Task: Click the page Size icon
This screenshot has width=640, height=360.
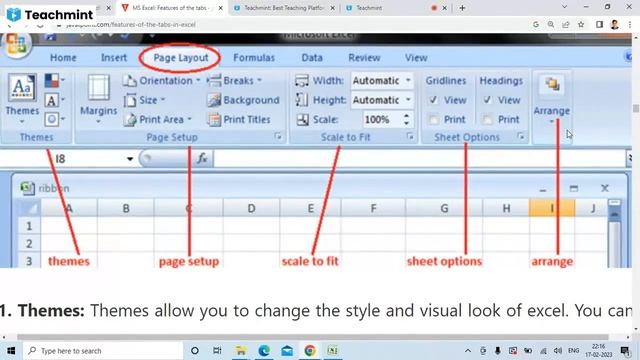Action: tap(130, 100)
